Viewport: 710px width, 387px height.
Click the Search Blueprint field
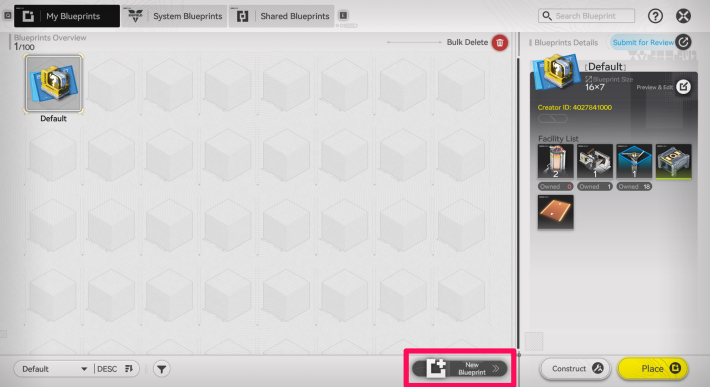(586, 16)
